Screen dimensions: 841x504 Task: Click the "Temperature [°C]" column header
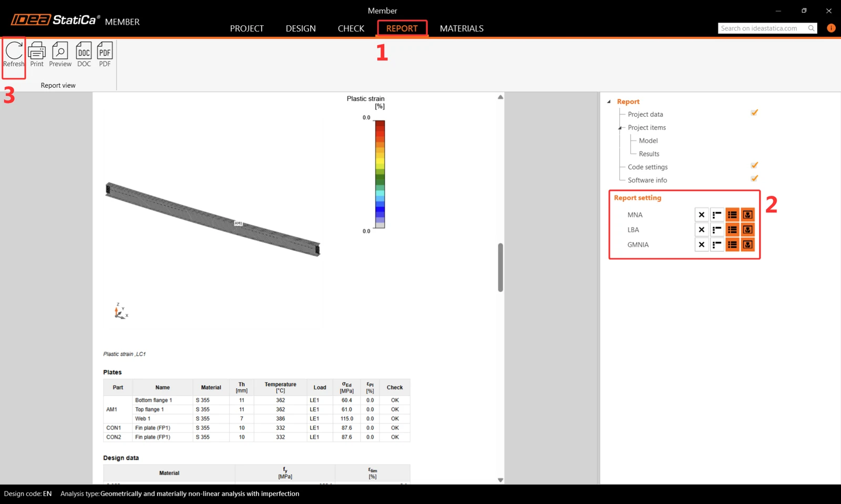point(281,387)
